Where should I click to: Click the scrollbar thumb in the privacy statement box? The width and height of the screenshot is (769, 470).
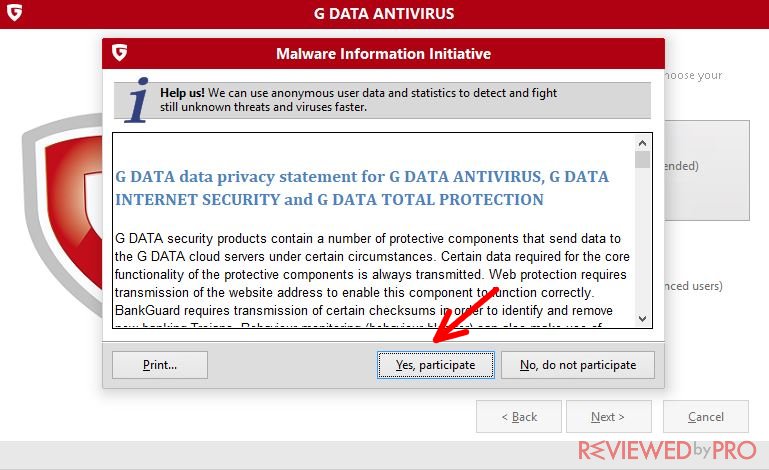tap(642, 159)
